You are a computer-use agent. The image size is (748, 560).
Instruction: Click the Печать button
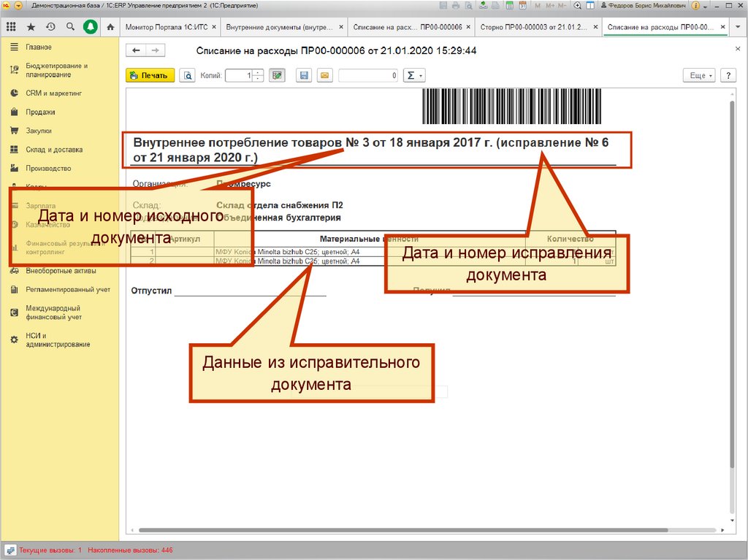coord(150,75)
